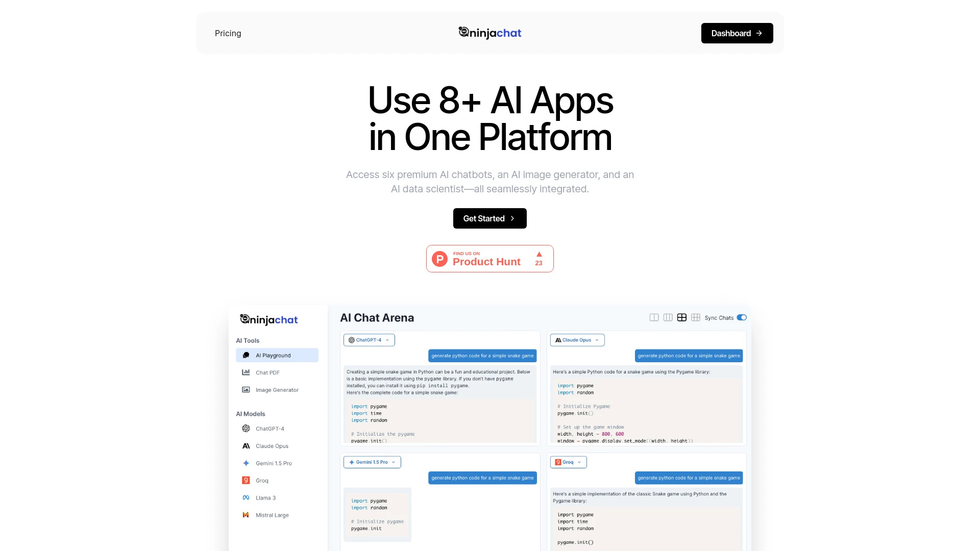Open the Dashboard button
The image size is (980, 551).
pos(737,33)
